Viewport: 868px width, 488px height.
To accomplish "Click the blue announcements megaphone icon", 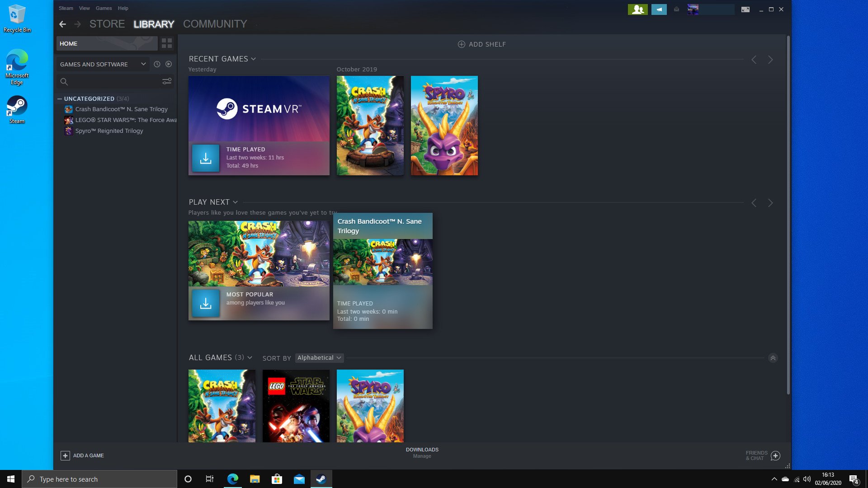I will [659, 9].
